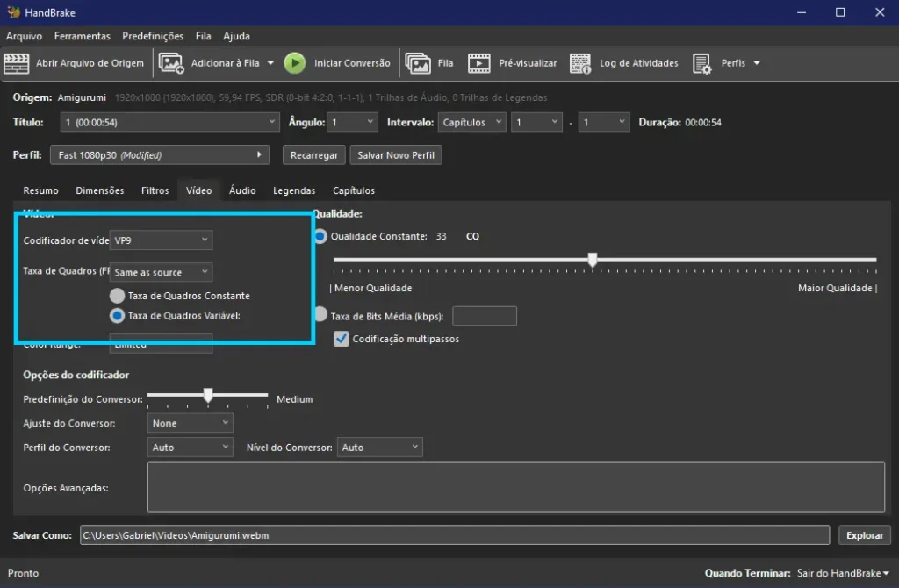Expand the Same as source framerate dropdown
Image resolution: width=899 pixels, height=588 pixels.
162,272
